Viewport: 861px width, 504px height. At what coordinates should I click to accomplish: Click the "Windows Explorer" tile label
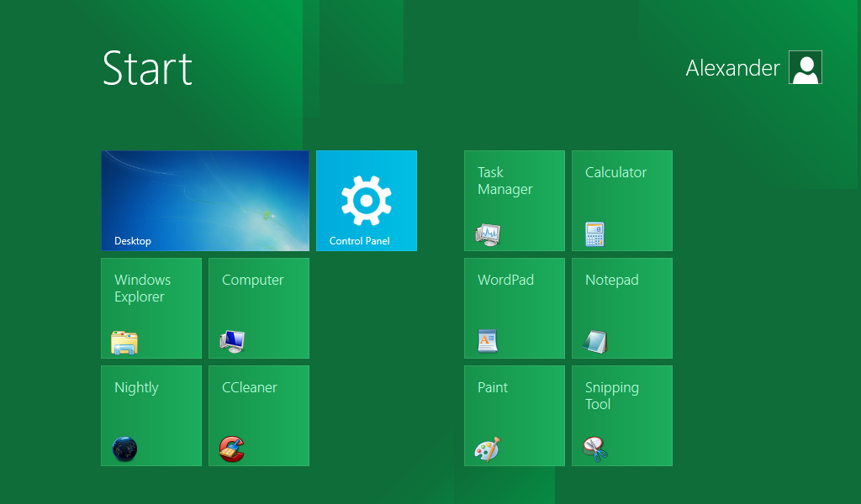click(143, 288)
